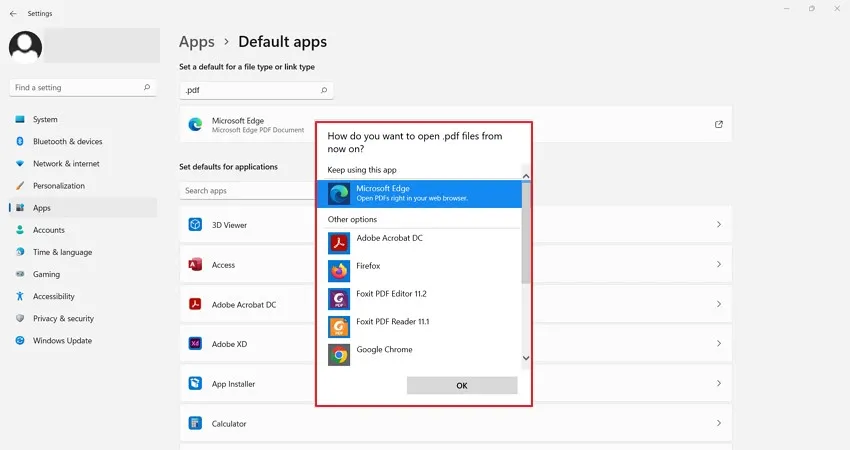The width and height of the screenshot is (850, 450).
Task: Select the Apps category in sidebar
Action: pos(83,208)
